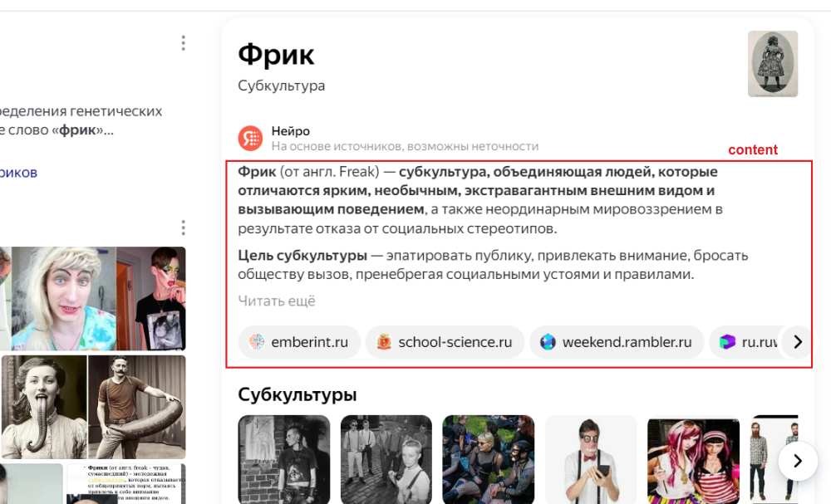This screenshot has height=504, width=831.
Task: Open the vintage woman with long tongue image
Action: coord(44,407)
